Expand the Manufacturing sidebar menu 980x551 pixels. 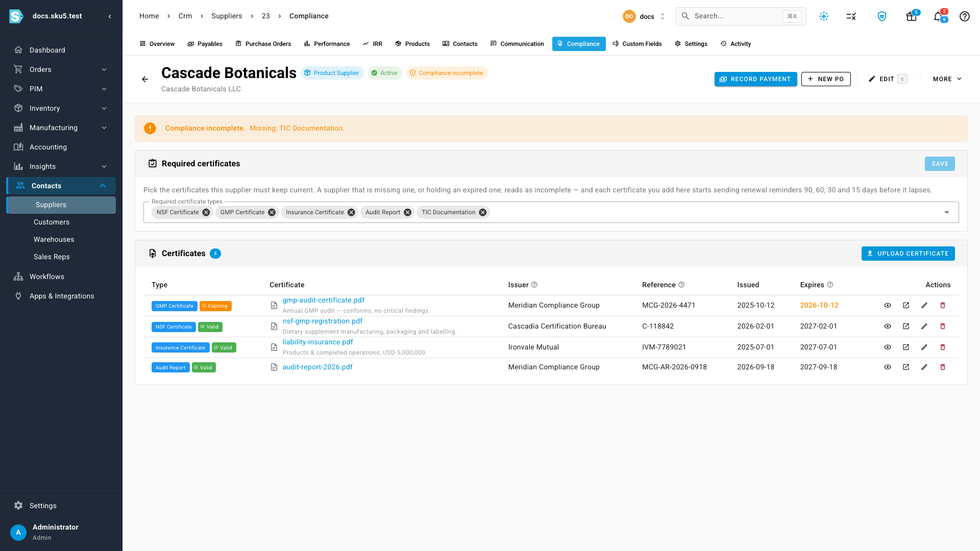click(104, 128)
